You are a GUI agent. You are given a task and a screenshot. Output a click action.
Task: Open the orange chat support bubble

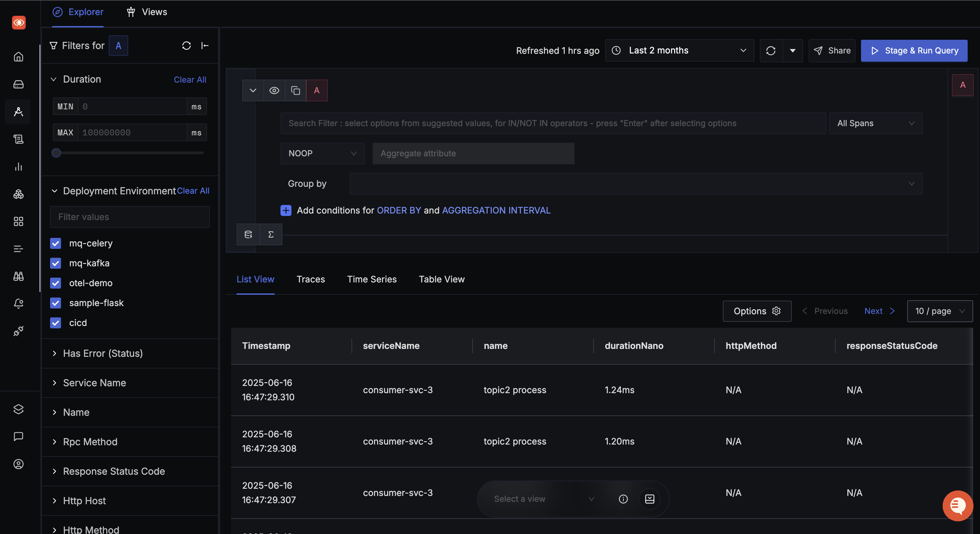957,506
